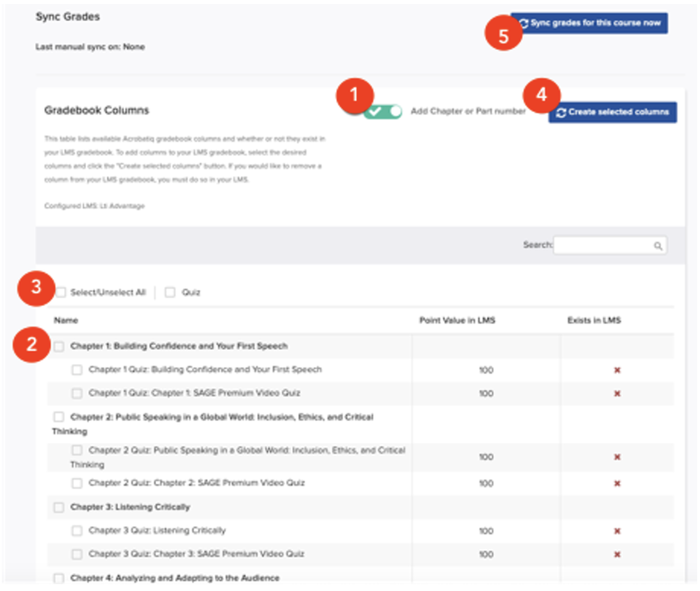Select Chapter 2: Public Speaking chapter checkbox
Screen dimensions: 700x591
coord(59,417)
